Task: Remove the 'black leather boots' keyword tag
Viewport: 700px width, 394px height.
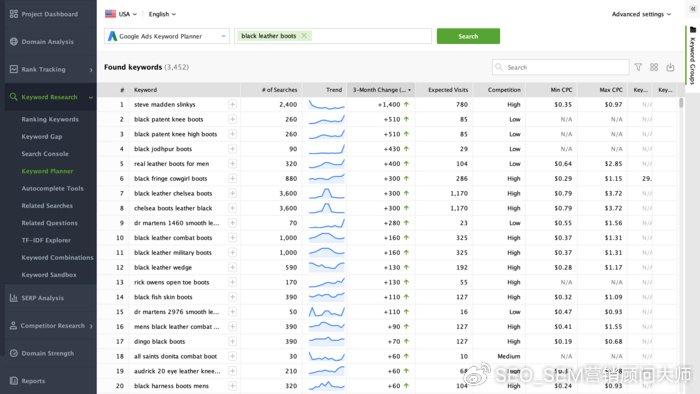Action: [x=304, y=36]
